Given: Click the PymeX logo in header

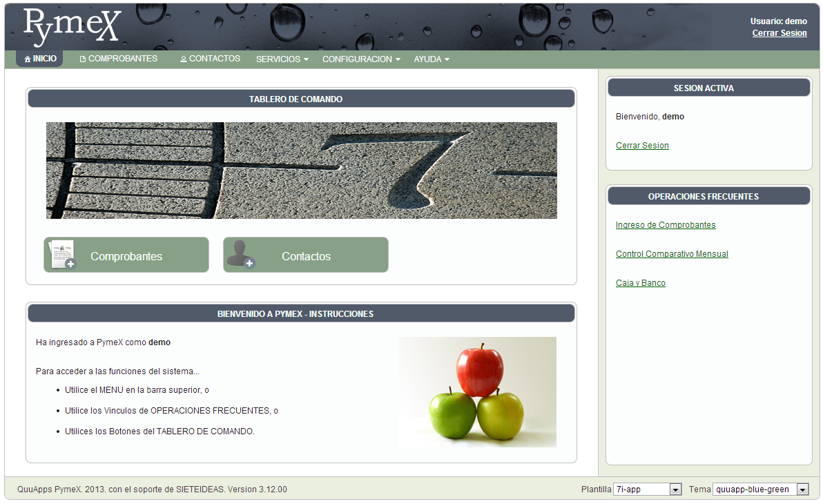Looking at the screenshot, I should click(72, 26).
